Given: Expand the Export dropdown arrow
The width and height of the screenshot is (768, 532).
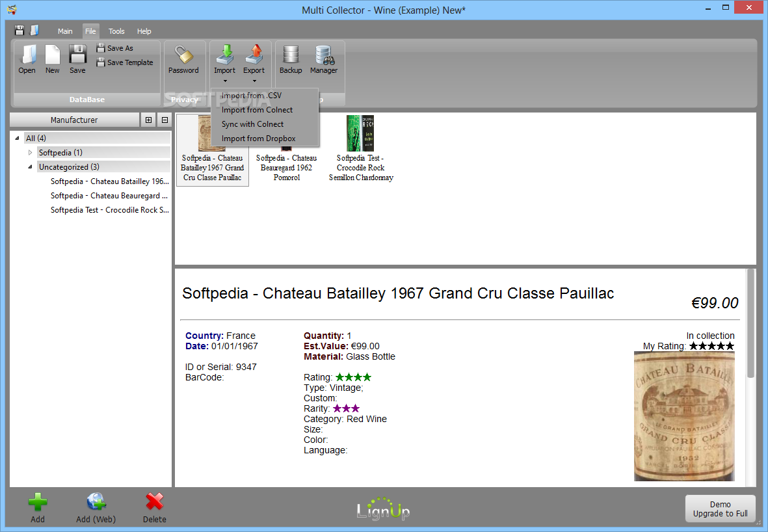Looking at the screenshot, I should [254, 81].
